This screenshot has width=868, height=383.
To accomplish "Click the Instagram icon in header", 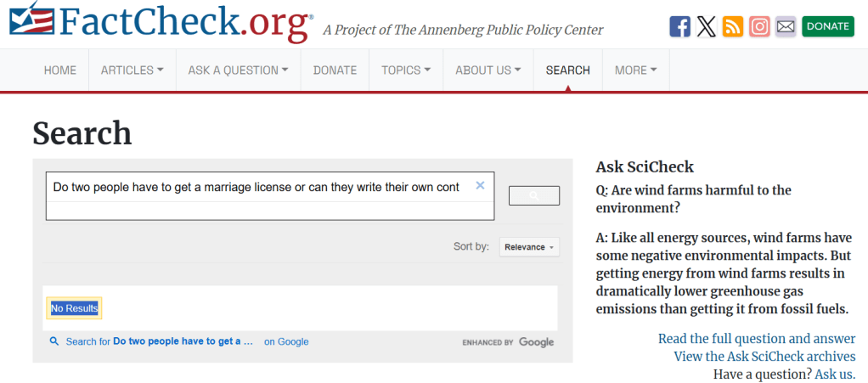I will pos(759,26).
